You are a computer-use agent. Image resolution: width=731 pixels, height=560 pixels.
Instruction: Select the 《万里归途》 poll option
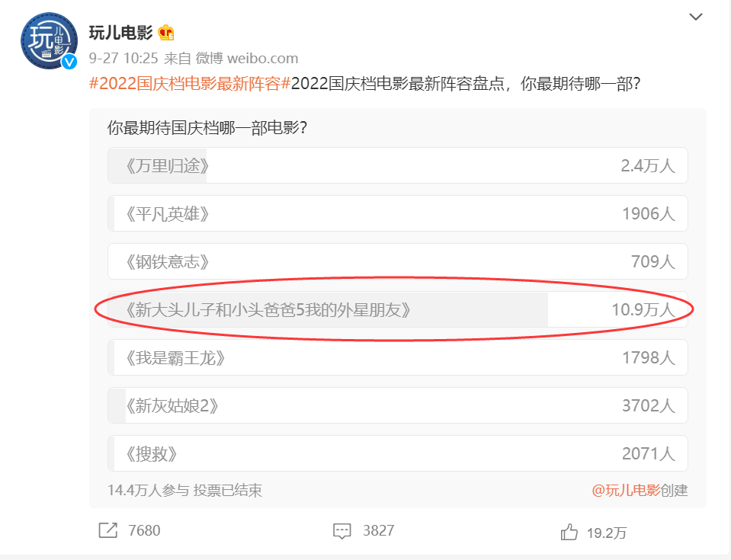pos(398,165)
